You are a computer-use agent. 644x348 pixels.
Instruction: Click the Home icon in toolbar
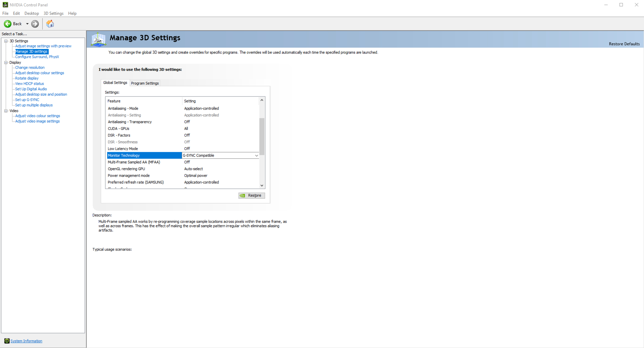(50, 24)
